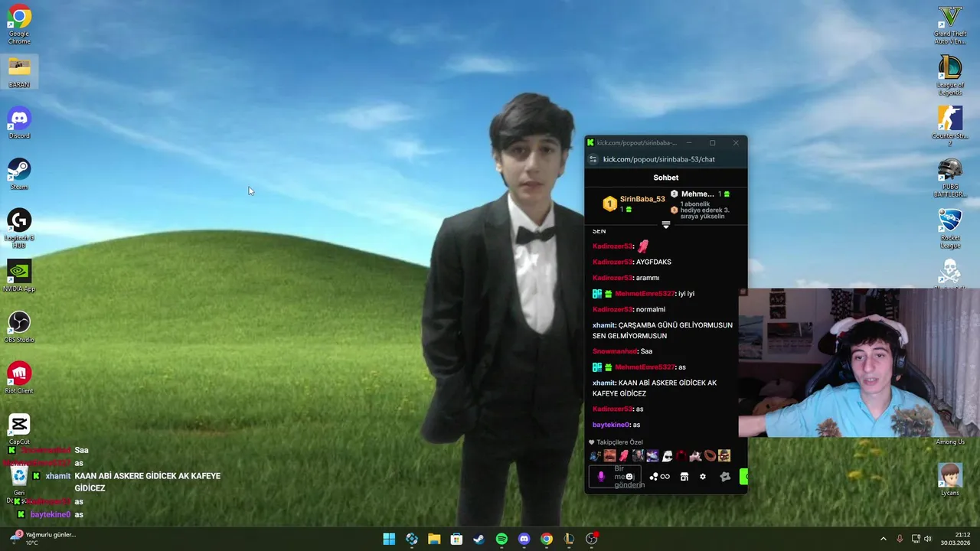980x551 pixels.
Task: Select the ghost with sunglasses emote
Action: coord(667,456)
